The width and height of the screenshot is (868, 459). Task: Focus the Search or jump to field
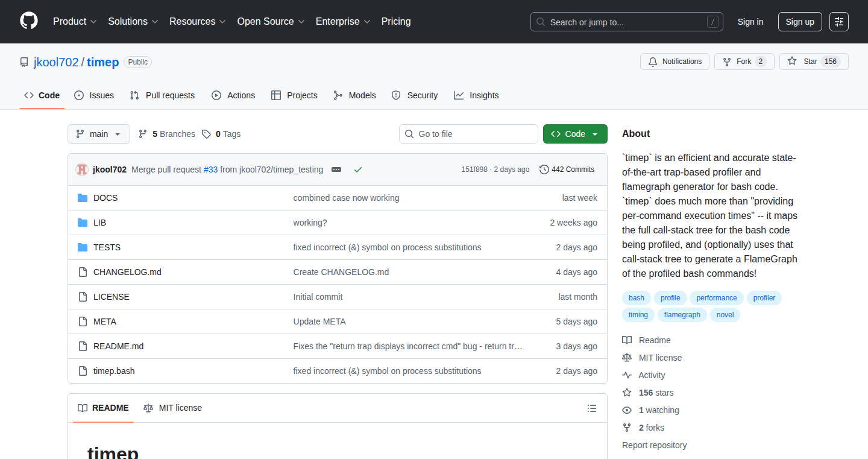click(627, 22)
